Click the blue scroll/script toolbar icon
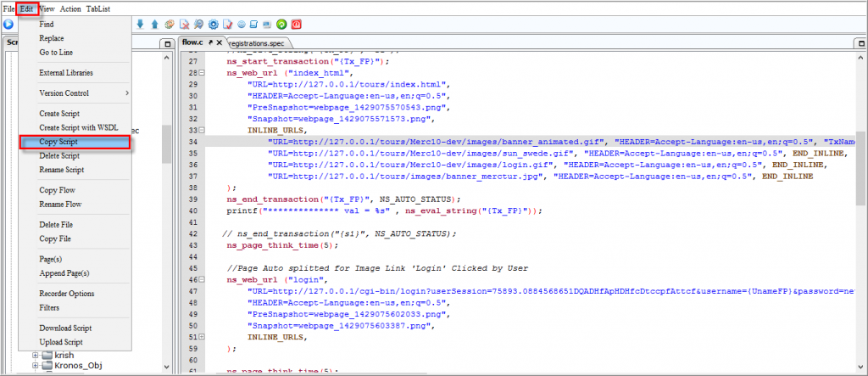This screenshot has height=376, width=868. (254, 25)
